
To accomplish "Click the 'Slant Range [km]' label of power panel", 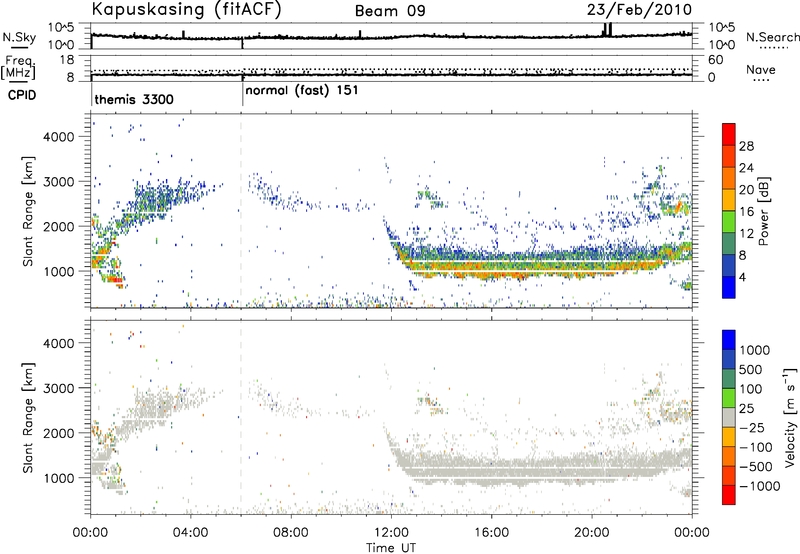I will 28,212.
